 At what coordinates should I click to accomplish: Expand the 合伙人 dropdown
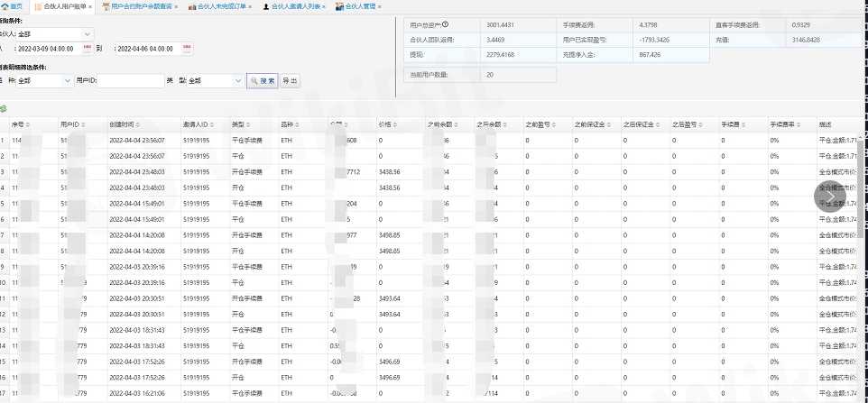click(x=87, y=34)
